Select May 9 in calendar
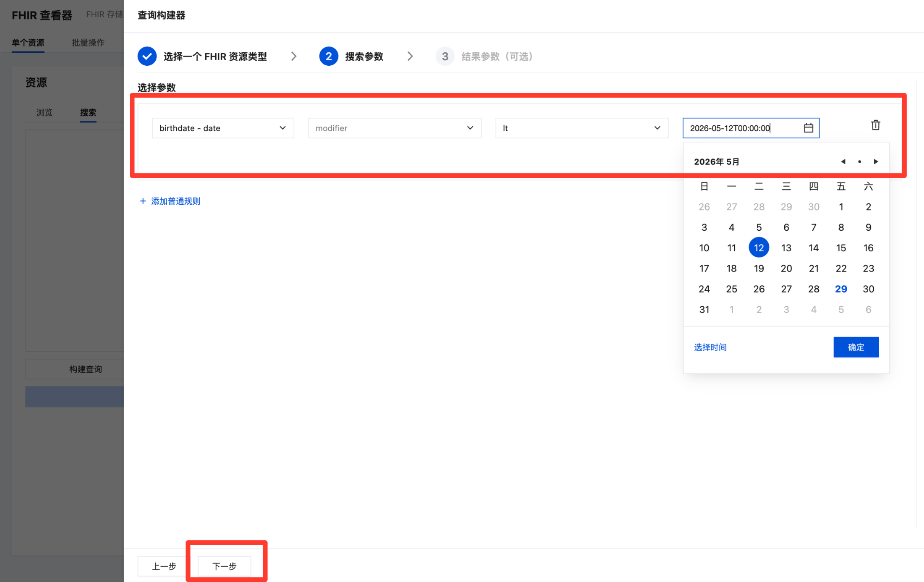The width and height of the screenshot is (924, 582). point(868,227)
